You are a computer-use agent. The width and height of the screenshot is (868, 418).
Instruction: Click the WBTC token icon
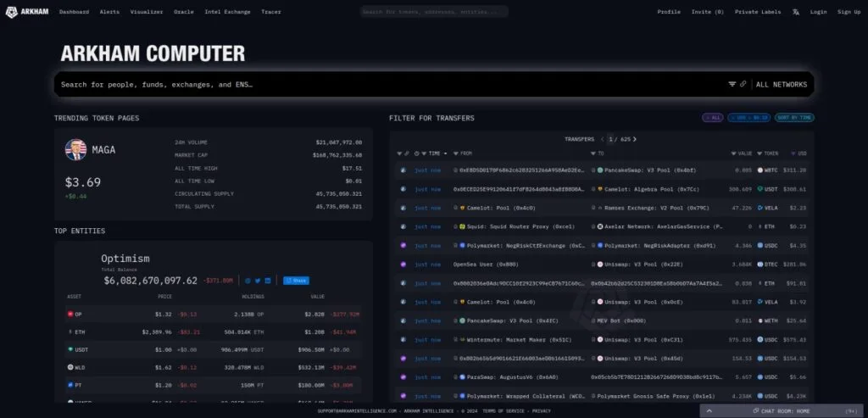click(760, 170)
